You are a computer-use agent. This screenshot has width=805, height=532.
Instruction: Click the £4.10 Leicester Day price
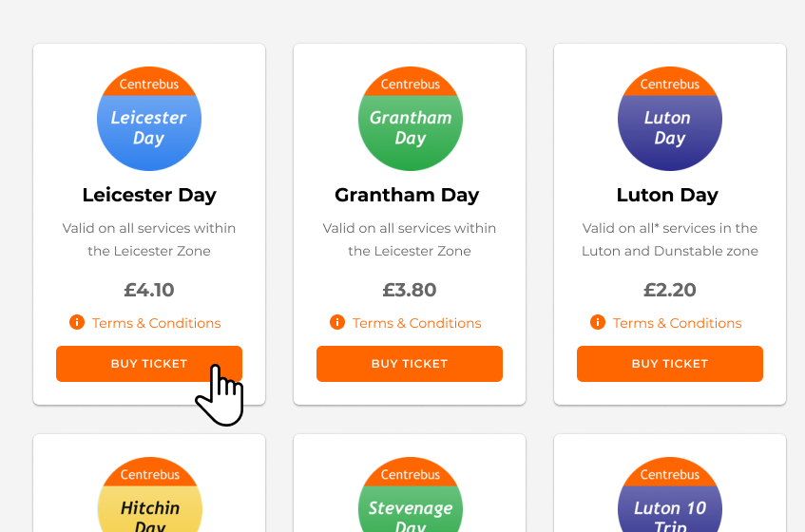click(x=149, y=290)
